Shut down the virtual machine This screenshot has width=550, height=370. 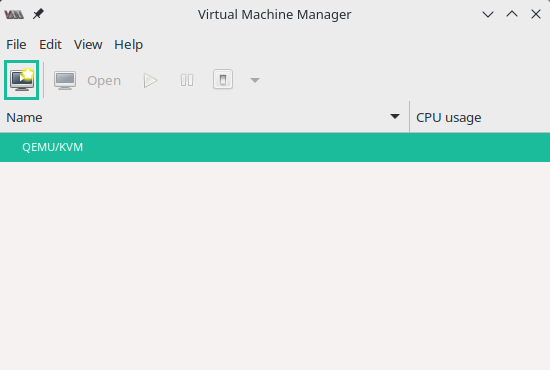point(223,79)
